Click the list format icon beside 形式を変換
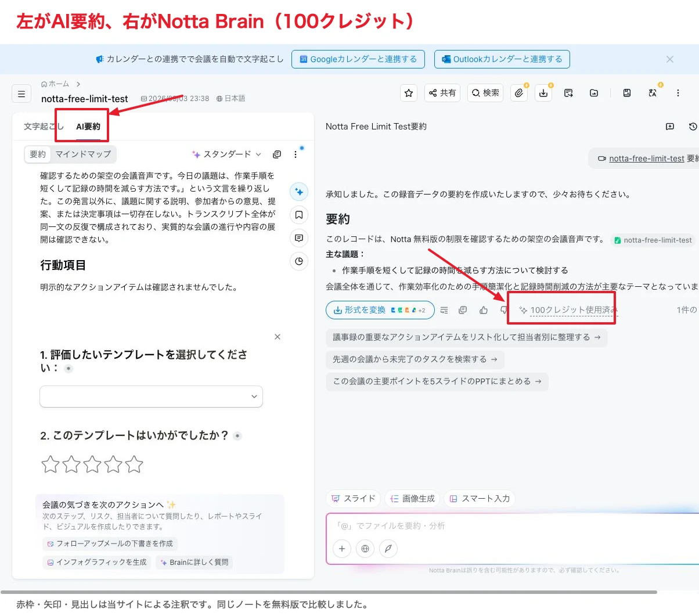 (444, 310)
